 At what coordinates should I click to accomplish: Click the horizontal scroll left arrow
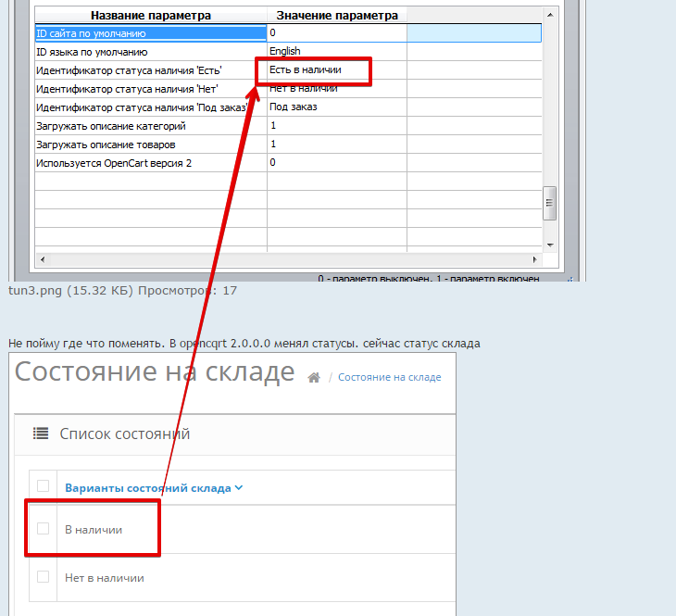click(x=43, y=259)
